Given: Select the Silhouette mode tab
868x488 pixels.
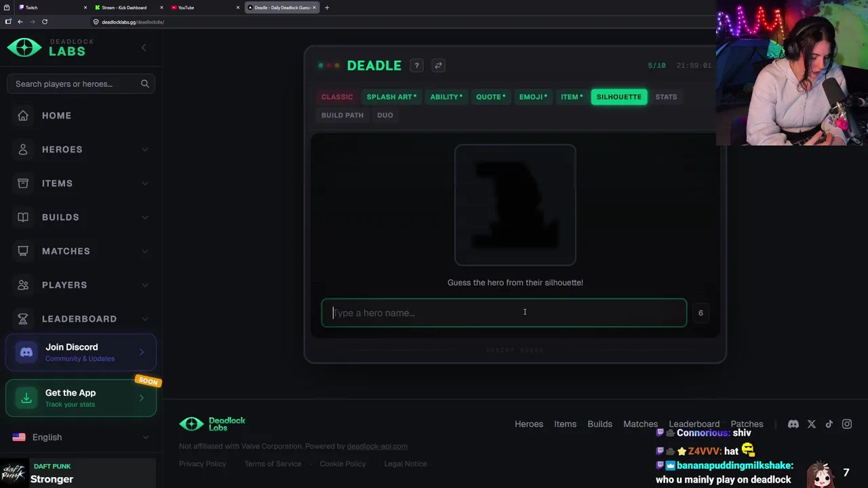Looking at the screenshot, I should tap(619, 97).
